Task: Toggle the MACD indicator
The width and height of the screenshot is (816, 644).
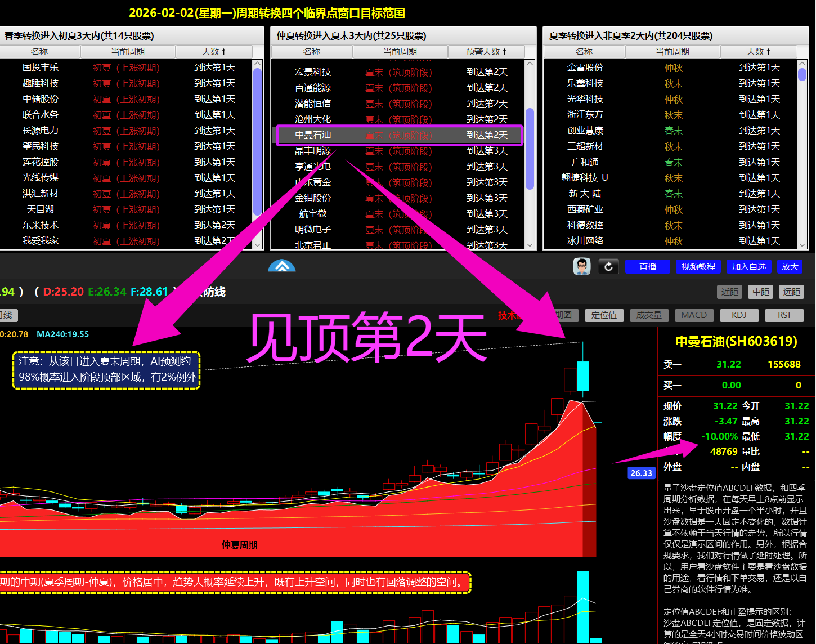Action: (694, 315)
